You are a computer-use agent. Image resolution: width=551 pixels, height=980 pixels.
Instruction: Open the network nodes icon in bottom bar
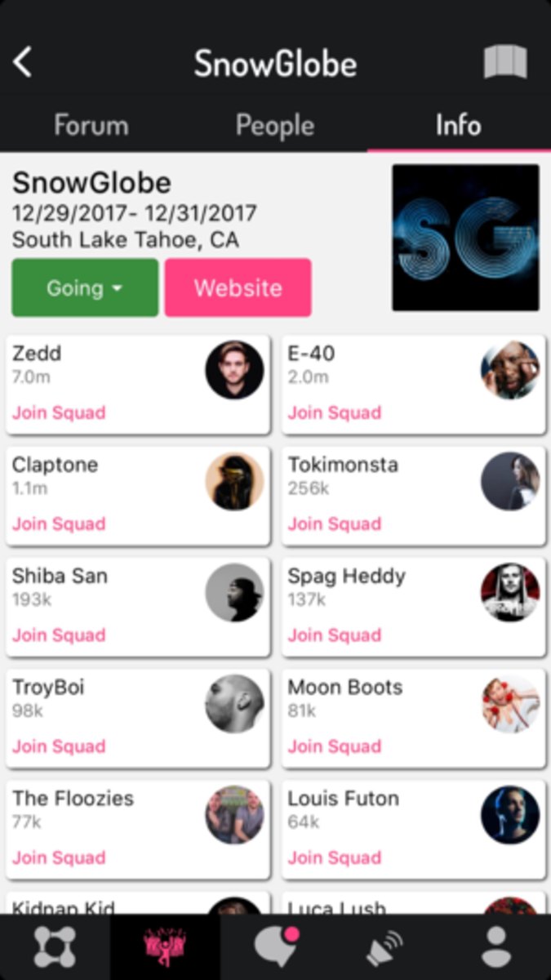click(x=55, y=947)
